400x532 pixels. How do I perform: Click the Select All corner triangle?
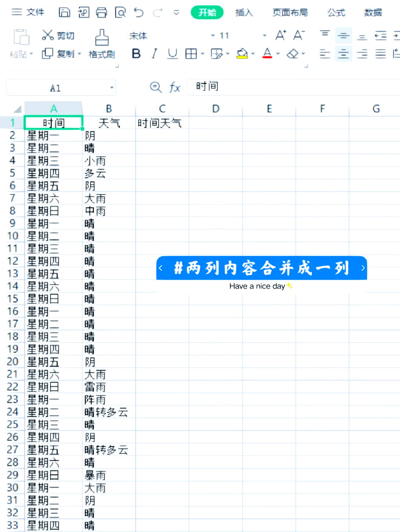pos(17,109)
